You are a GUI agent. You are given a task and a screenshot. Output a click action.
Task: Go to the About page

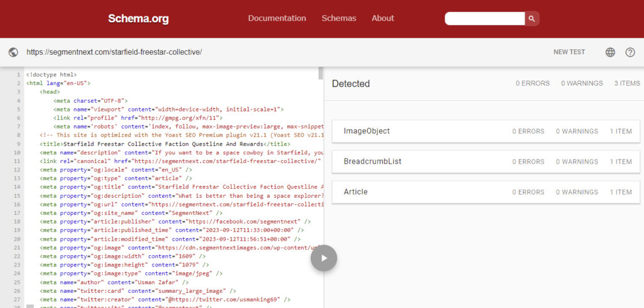382,18
